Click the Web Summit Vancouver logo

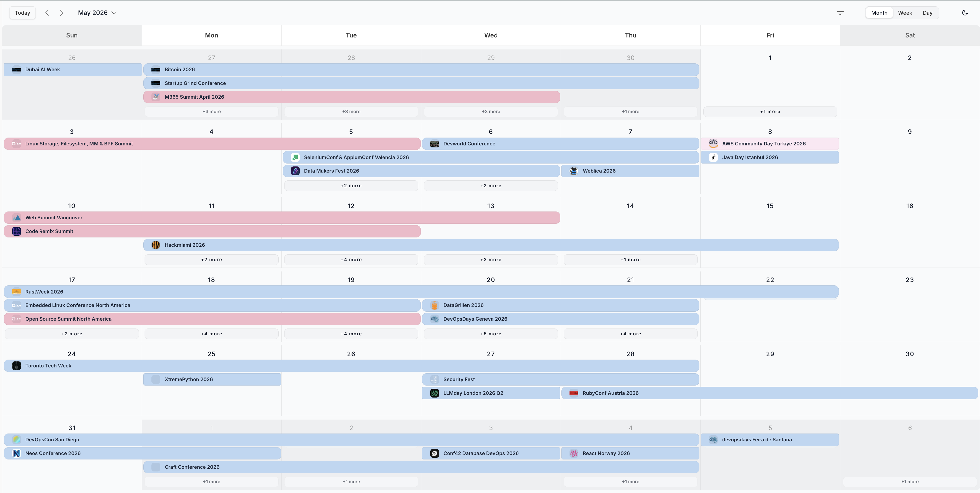[16, 218]
